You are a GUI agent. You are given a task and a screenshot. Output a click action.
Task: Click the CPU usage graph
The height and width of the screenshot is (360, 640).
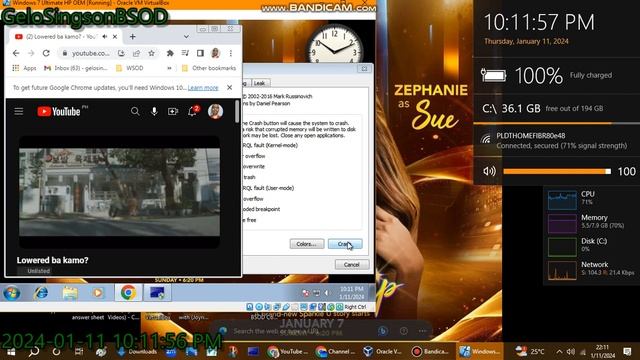[x=562, y=200]
